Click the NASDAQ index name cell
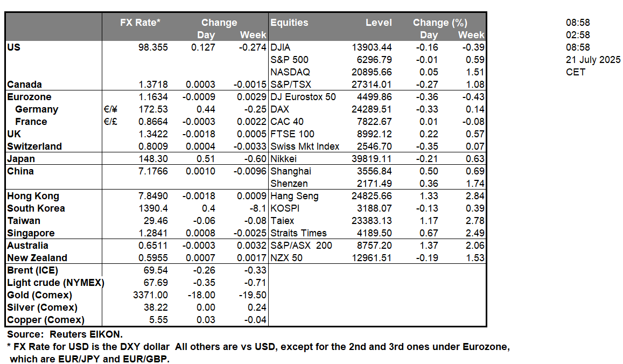The width and height of the screenshot is (623, 364). (290, 72)
